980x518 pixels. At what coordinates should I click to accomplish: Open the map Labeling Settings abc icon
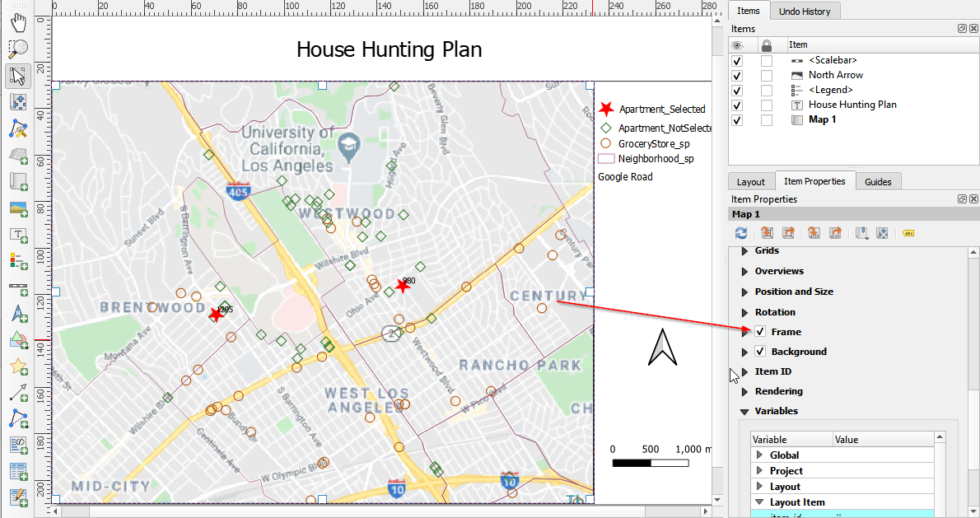click(908, 233)
